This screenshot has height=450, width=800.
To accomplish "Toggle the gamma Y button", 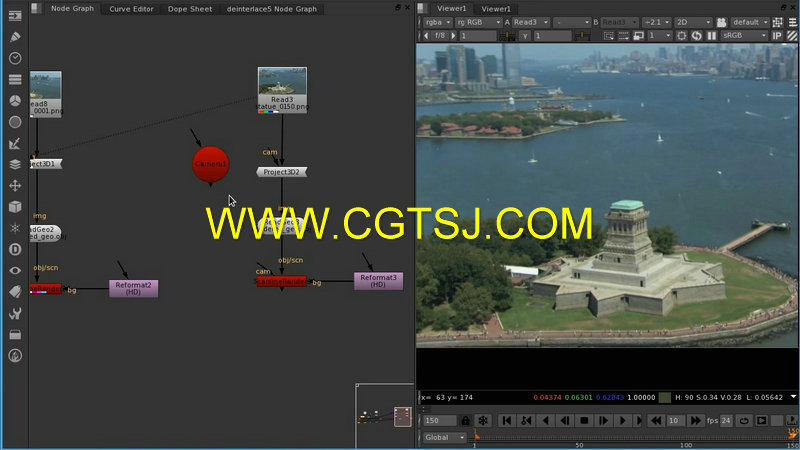I will coord(525,36).
